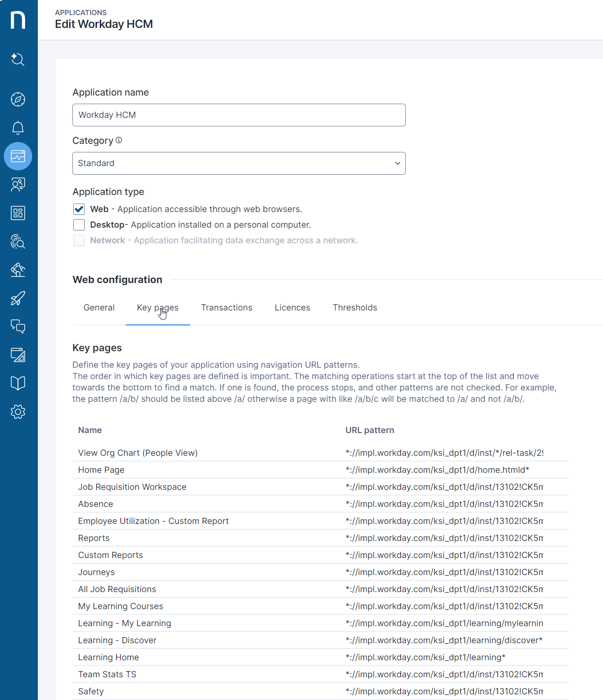Open the alerts bell icon
This screenshot has height=700, width=603.
[x=18, y=128]
